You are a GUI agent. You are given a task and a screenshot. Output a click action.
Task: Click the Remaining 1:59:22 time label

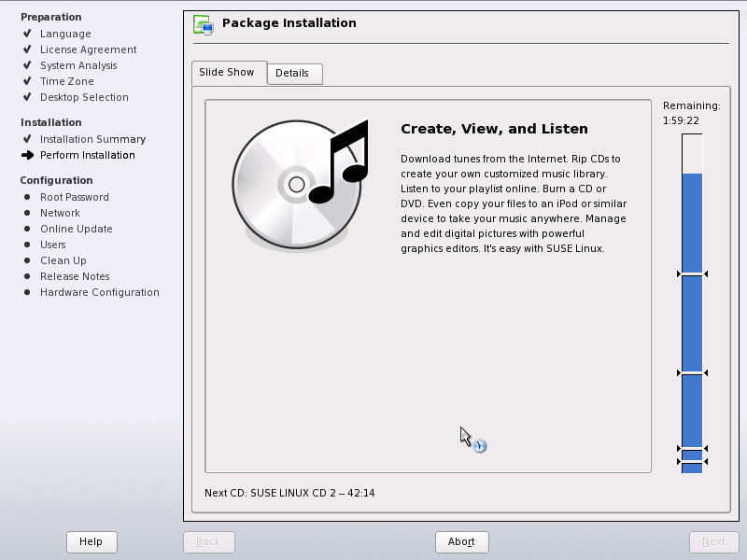691,113
